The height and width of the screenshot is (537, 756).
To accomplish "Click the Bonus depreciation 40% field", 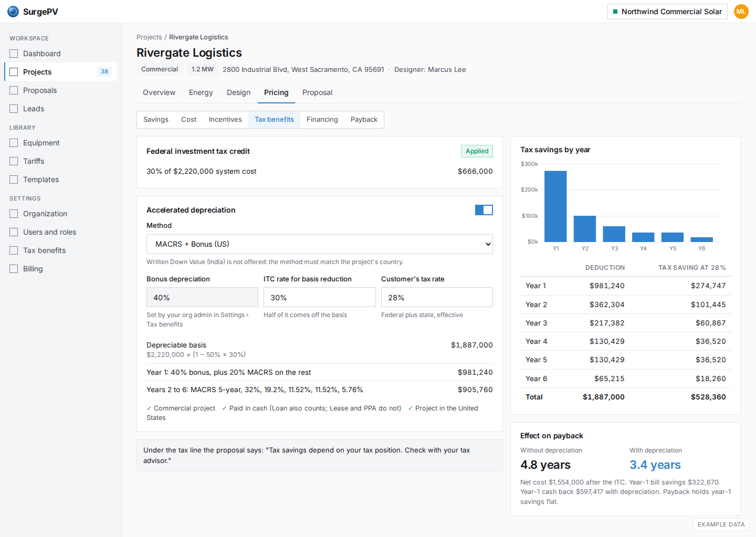I will (202, 297).
